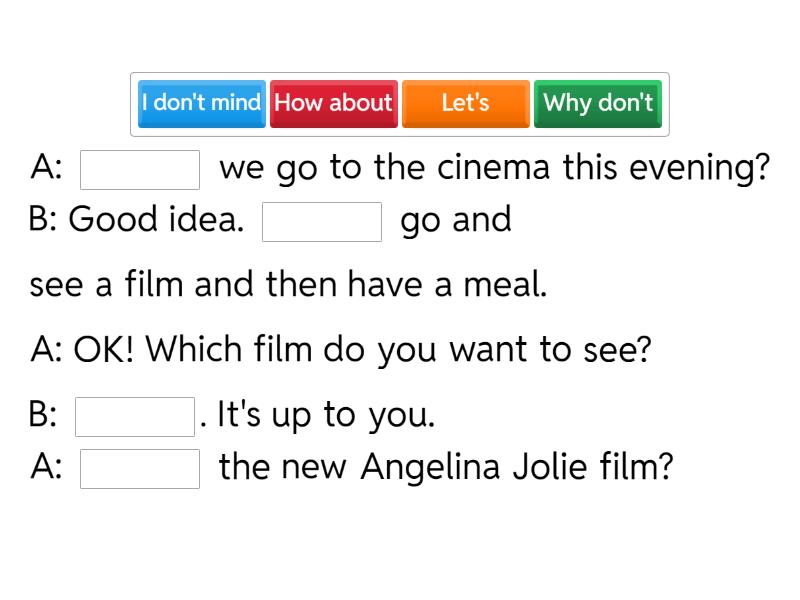Select the green "Why don't" tile
Image resolution: width=800 pixels, height=600 pixels.
tap(597, 103)
